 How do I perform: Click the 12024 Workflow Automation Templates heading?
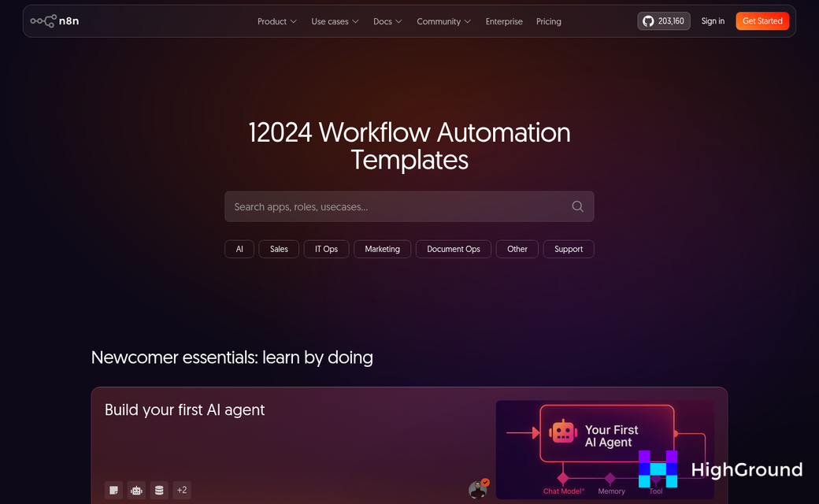click(409, 146)
